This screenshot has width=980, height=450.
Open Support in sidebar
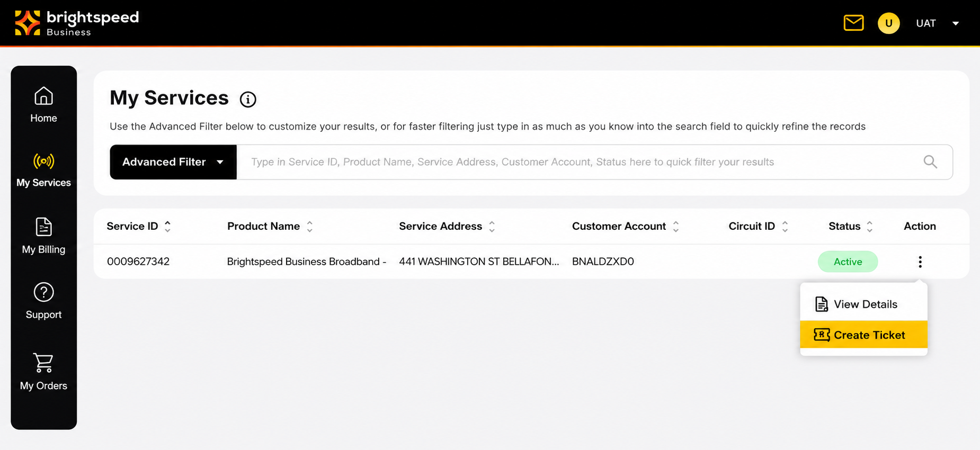[x=43, y=301]
